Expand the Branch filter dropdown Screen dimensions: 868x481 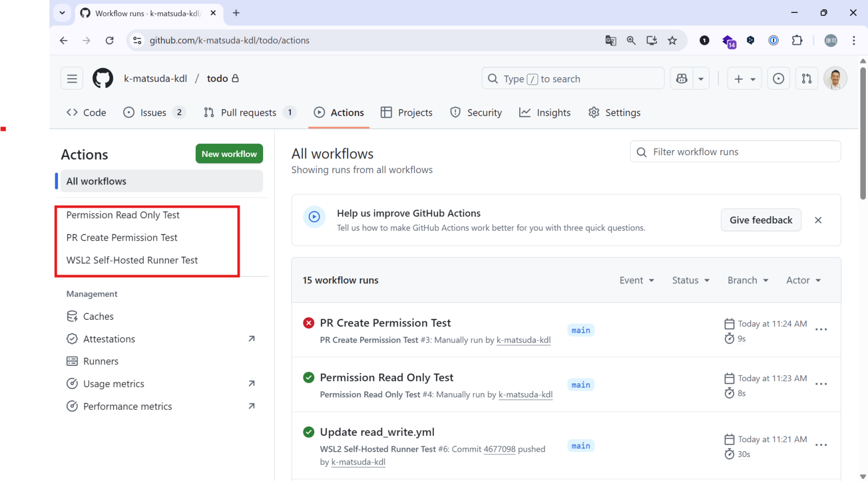[x=748, y=280]
